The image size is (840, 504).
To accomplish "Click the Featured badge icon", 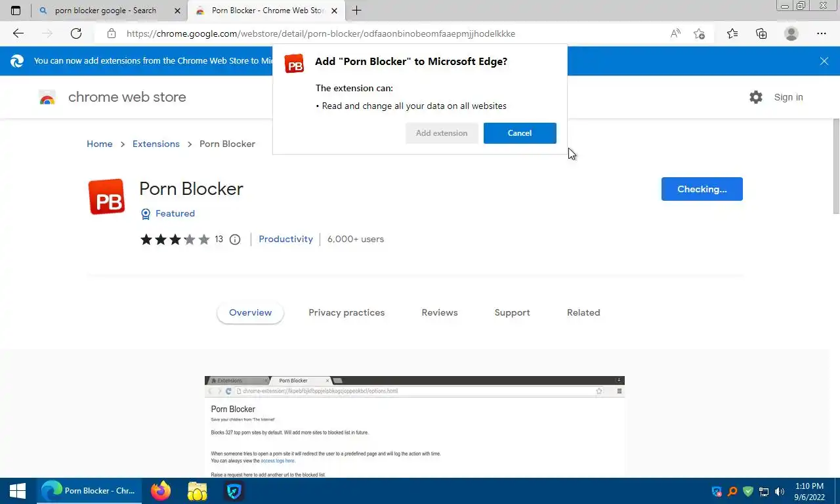I will tap(146, 214).
